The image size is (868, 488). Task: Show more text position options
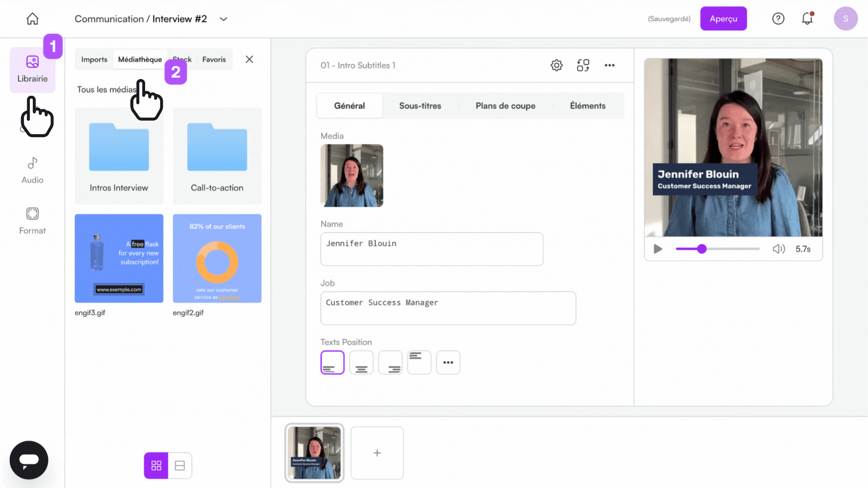point(448,362)
